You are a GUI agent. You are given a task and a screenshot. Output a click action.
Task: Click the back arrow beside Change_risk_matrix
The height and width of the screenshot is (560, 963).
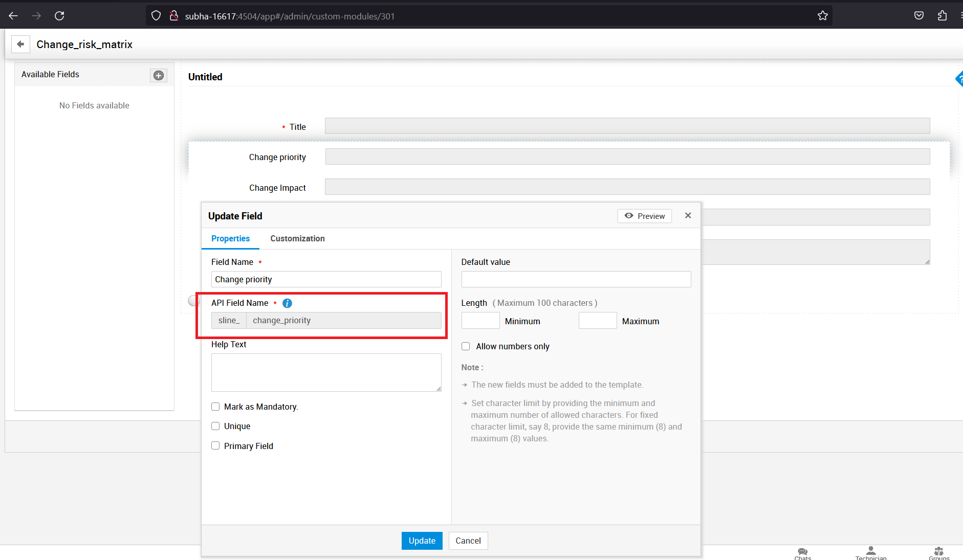point(20,44)
